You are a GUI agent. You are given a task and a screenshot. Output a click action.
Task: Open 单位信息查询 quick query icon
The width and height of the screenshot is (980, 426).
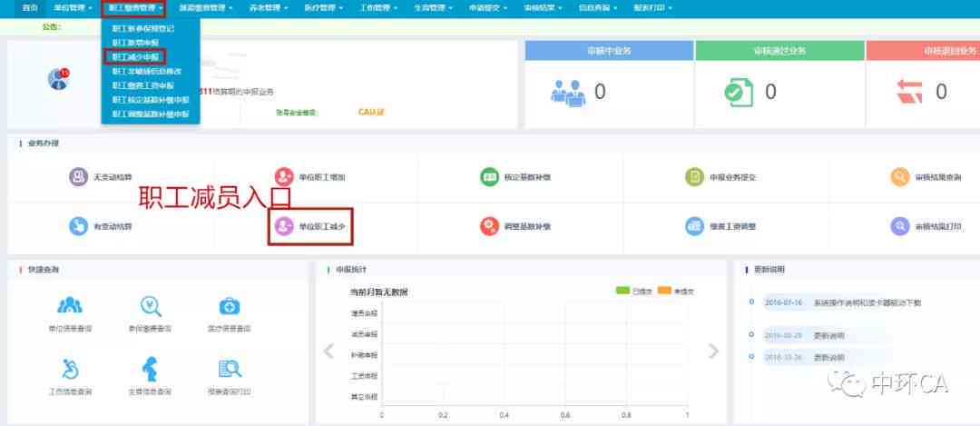tap(69, 305)
